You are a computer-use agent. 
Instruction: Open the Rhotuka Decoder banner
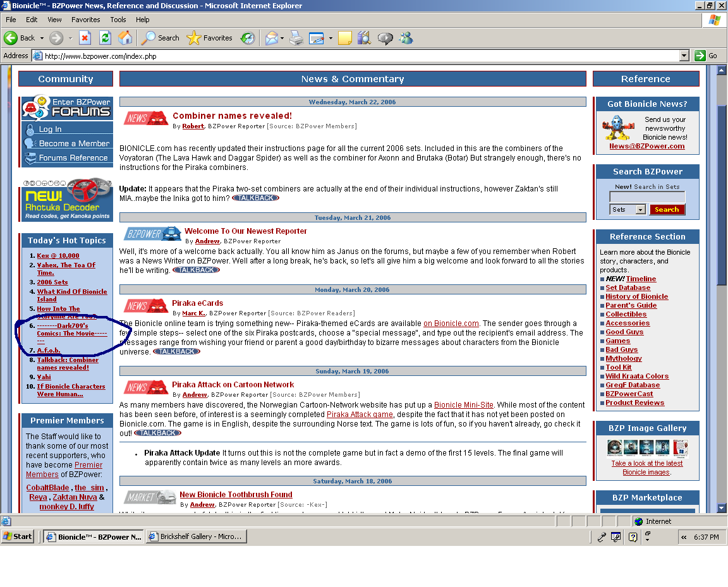click(66, 200)
